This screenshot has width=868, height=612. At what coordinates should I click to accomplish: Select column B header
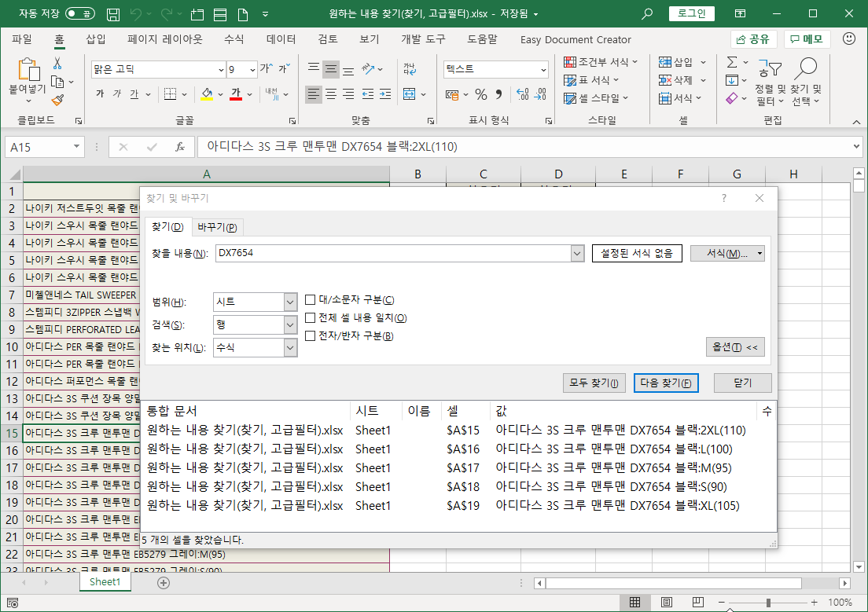[418, 174]
